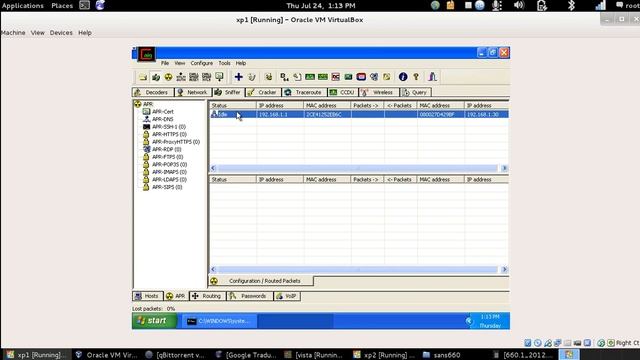This screenshot has height=360, width=640.
Task: Switch to the Cracker tab
Action: click(263, 92)
